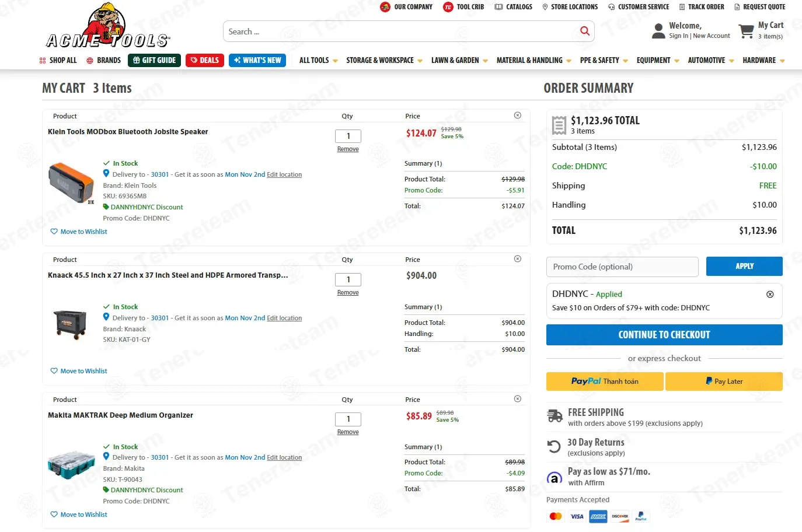Click Remove link under Klein speaker quantity
Screen dimensions: 802x532
pos(348,149)
